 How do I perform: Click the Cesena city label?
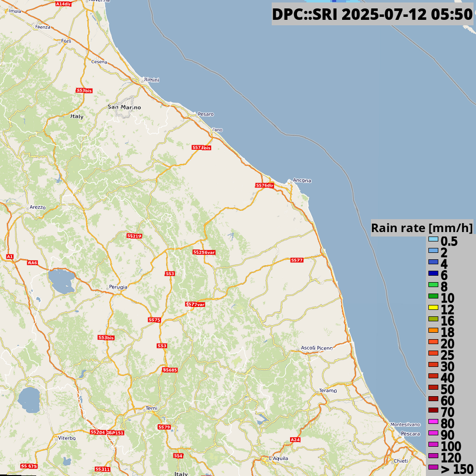(x=99, y=61)
